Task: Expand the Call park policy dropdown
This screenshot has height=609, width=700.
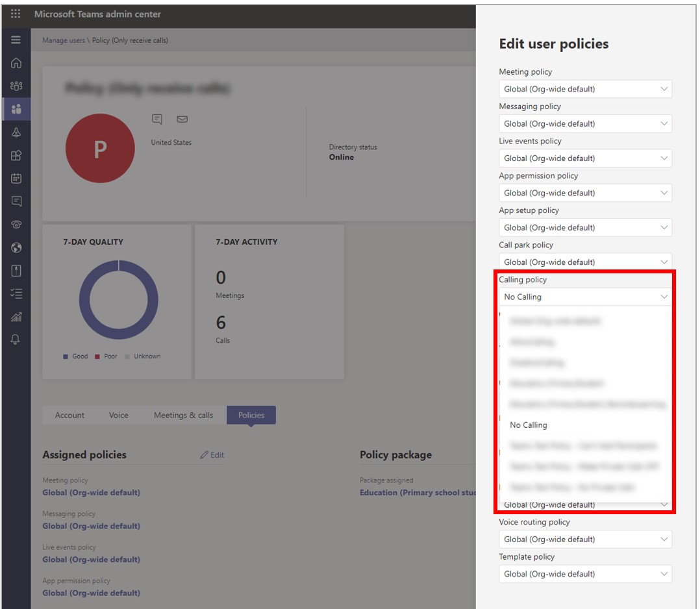Action: click(585, 262)
